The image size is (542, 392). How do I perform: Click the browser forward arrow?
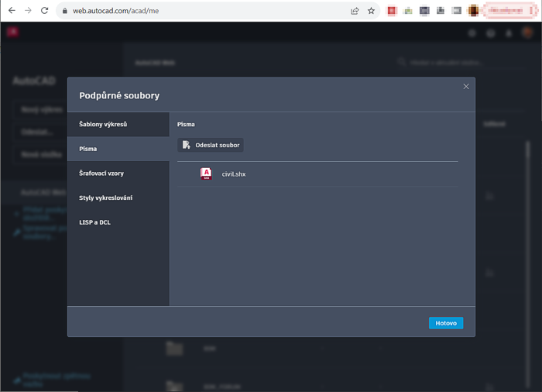tap(28, 11)
